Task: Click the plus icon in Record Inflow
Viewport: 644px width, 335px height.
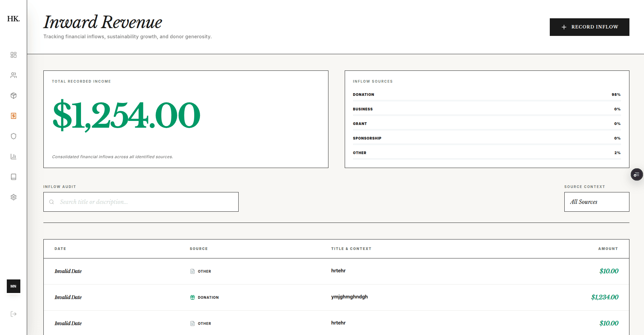Action: (564, 27)
